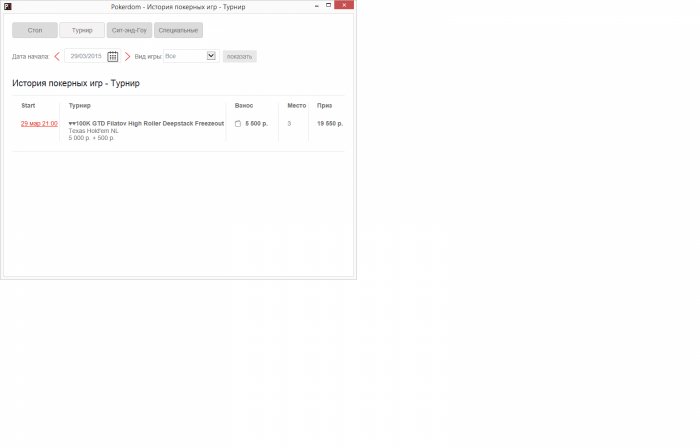Viewport: 700px width, 448px height.
Task: Switch to the Турнир tab
Action: coord(82,30)
